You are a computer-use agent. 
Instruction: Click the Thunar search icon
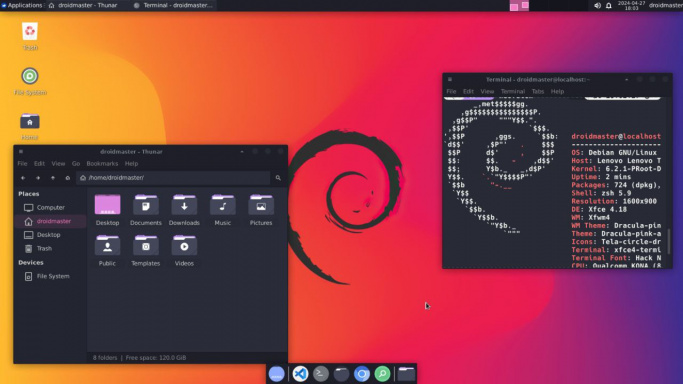point(278,178)
